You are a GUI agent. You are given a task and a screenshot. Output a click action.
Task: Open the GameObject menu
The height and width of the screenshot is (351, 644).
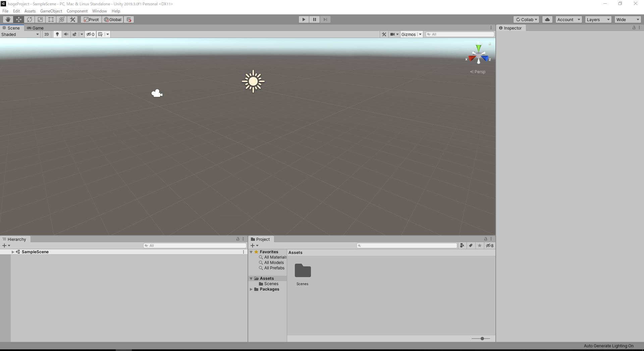[x=51, y=11]
